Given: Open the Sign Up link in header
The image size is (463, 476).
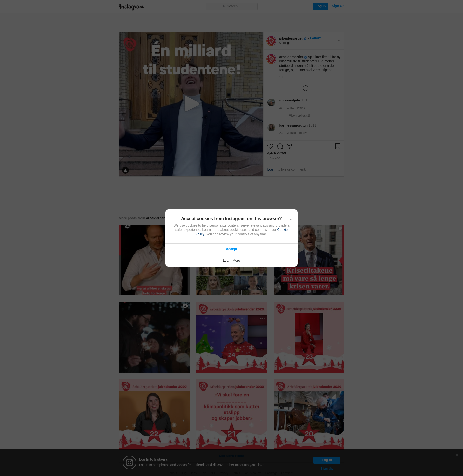Looking at the screenshot, I should (338, 6).
